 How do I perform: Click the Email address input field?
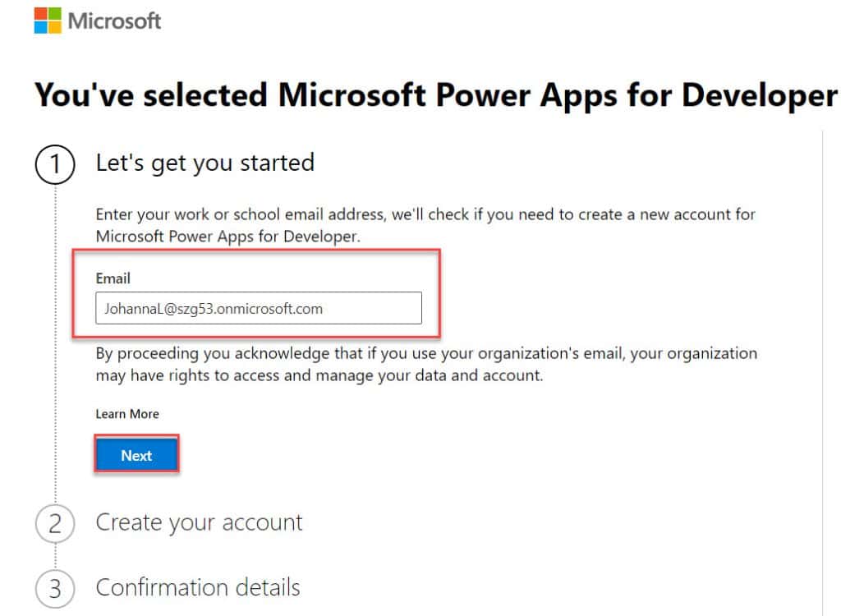coord(259,308)
